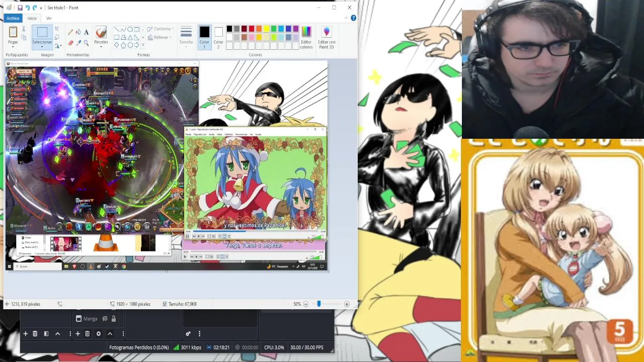
Task: Click the zoom out minus button
Action: point(306,304)
